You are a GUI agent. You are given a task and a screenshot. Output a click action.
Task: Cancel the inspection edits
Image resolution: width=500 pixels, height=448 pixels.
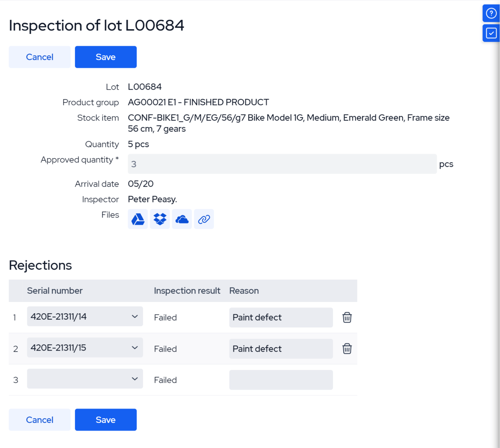pos(40,57)
